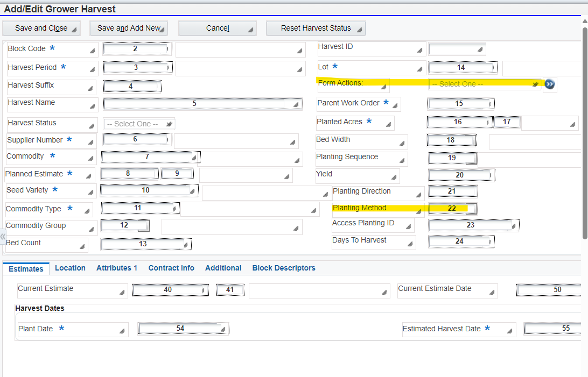Screen dimensions: 588x377
Task: Click the Add/Edit Grower Harvest title
Action: tap(60, 9)
